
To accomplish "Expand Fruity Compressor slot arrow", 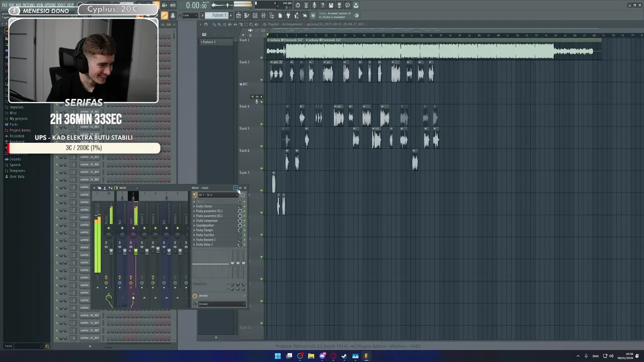I will click(194, 221).
